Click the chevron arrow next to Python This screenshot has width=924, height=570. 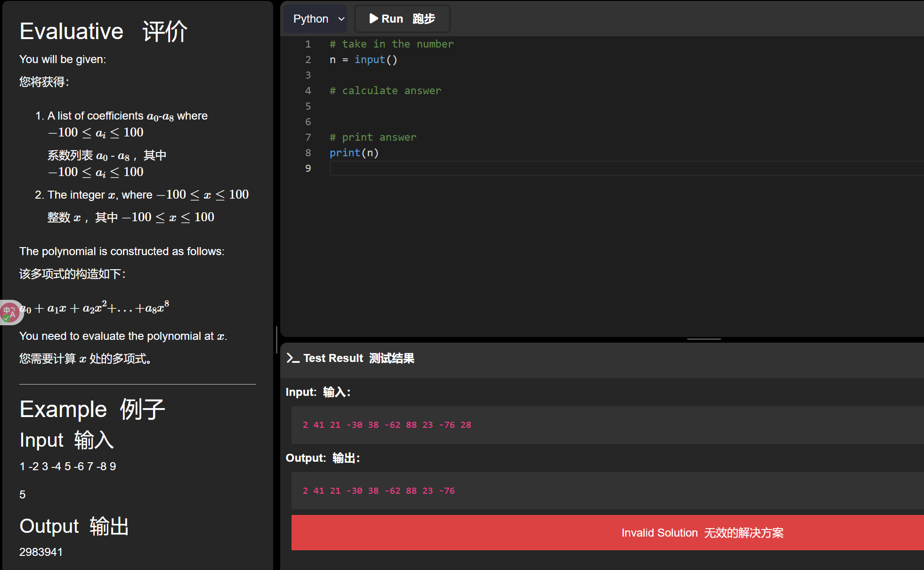[x=341, y=19]
